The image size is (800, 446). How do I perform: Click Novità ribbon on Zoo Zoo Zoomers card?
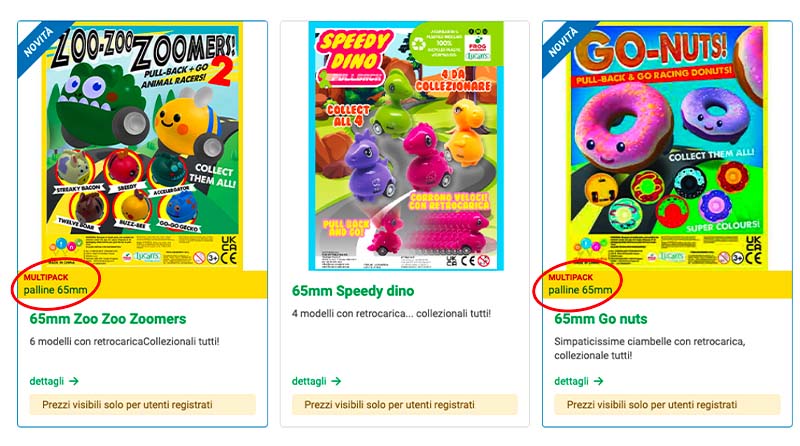point(38,42)
